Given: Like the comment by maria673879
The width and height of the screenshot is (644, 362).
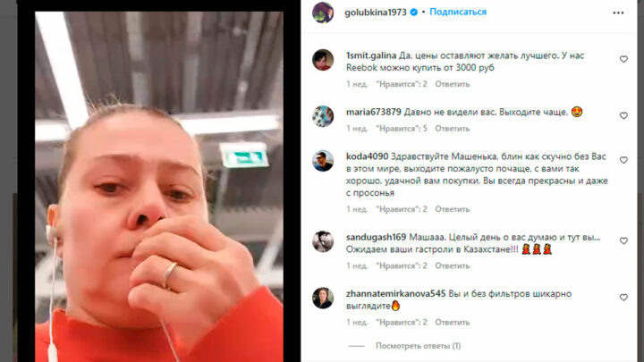Looking at the screenshot, I should (x=623, y=115).
